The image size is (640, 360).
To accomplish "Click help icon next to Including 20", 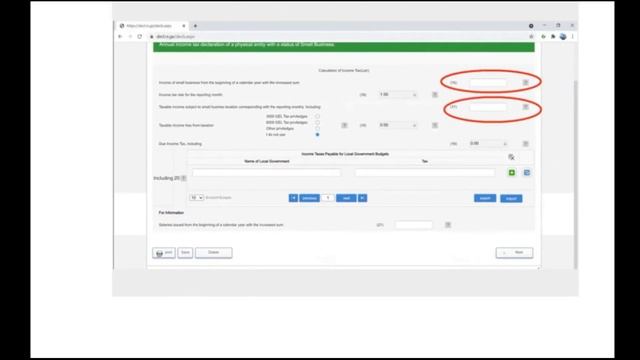I will [x=184, y=178].
